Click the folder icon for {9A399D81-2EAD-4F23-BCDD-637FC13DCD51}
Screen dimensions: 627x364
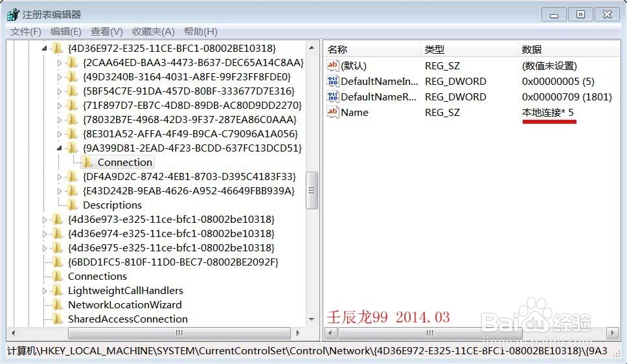(73, 148)
